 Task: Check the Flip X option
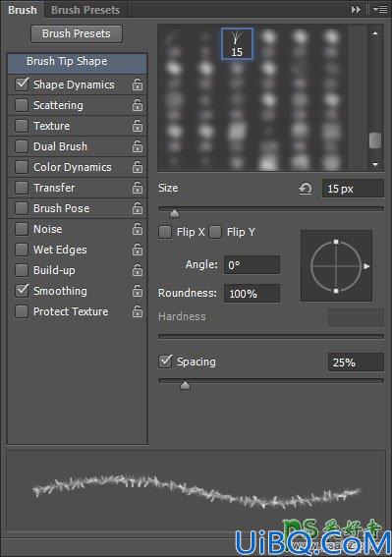[x=165, y=232]
